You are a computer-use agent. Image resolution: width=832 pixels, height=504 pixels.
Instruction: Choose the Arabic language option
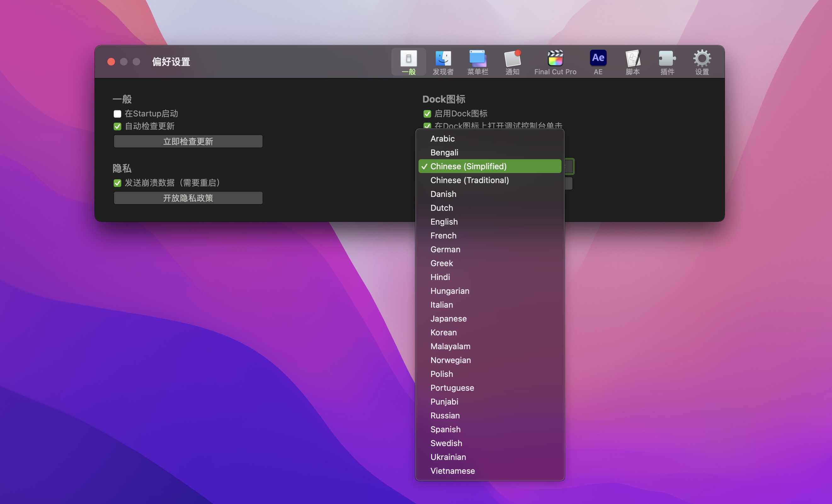click(x=442, y=139)
